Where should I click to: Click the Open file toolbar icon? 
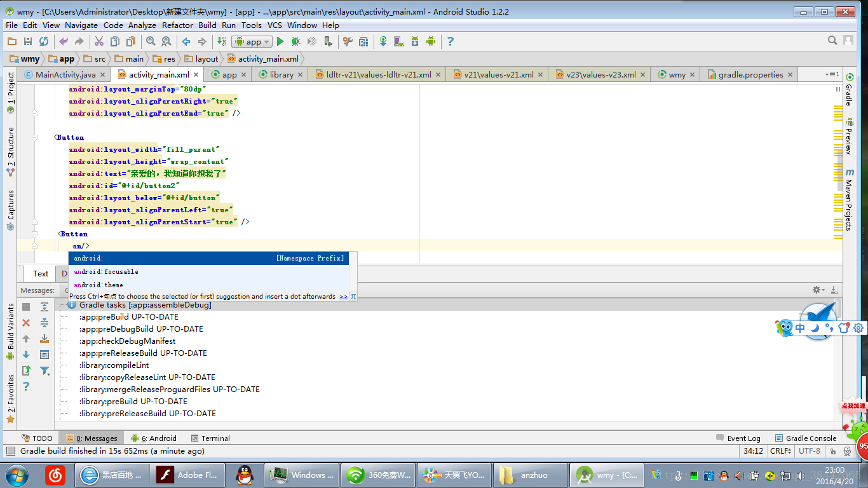12,41
